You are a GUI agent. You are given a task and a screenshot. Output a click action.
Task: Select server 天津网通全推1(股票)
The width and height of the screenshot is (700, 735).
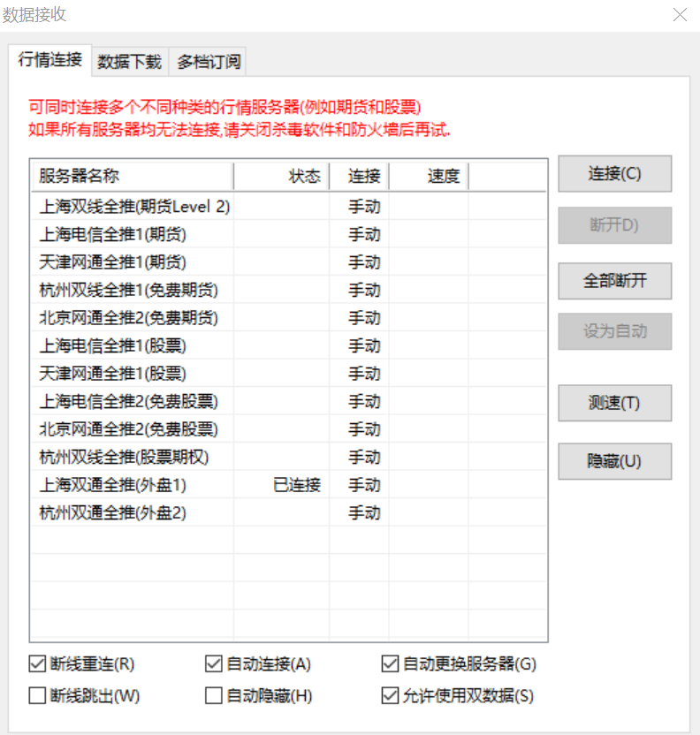(x=289, y=374)
